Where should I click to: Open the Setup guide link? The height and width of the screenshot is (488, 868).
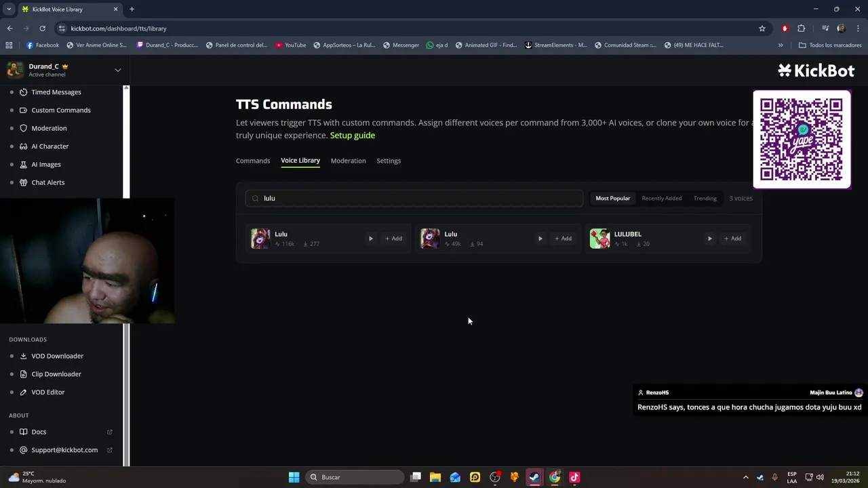click(352, 136)
